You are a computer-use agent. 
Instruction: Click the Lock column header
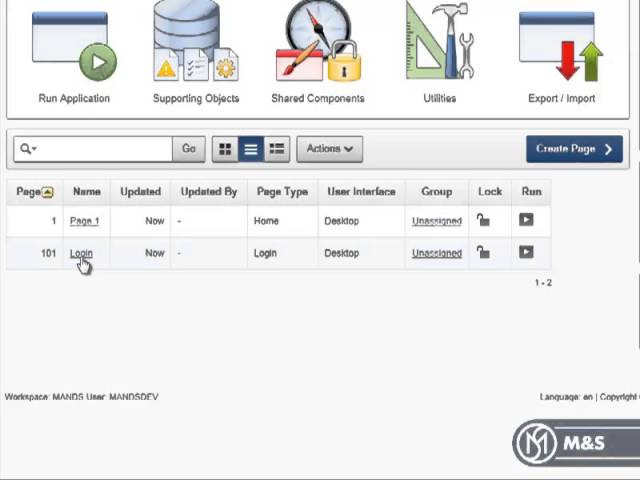[490, 192]
